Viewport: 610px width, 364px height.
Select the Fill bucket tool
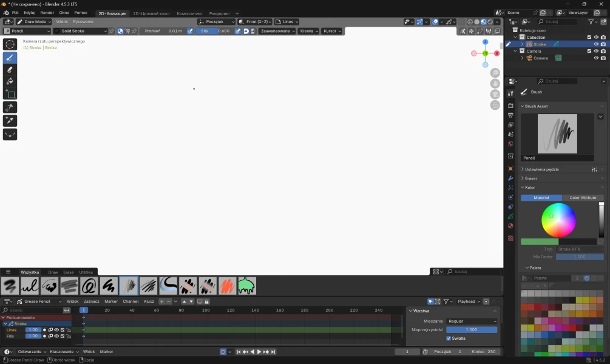coord(10,82)
